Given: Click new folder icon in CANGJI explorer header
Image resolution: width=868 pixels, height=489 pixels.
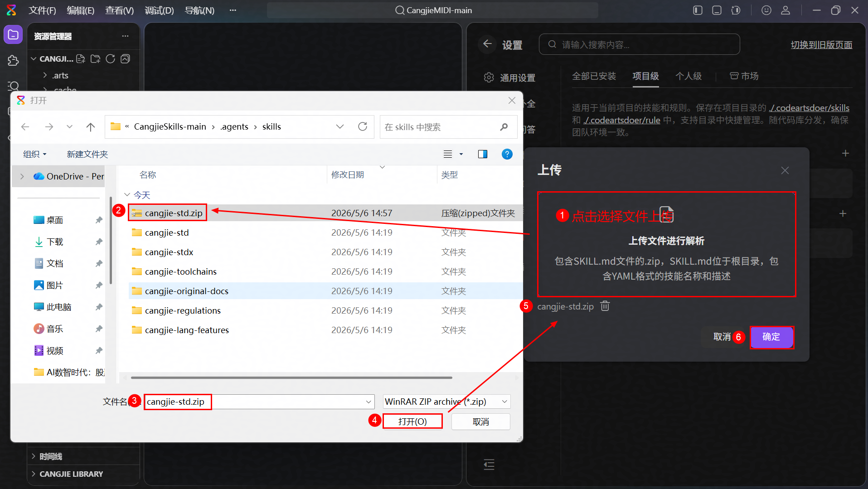Looking at the screenshot, I should tap(95, 59).
